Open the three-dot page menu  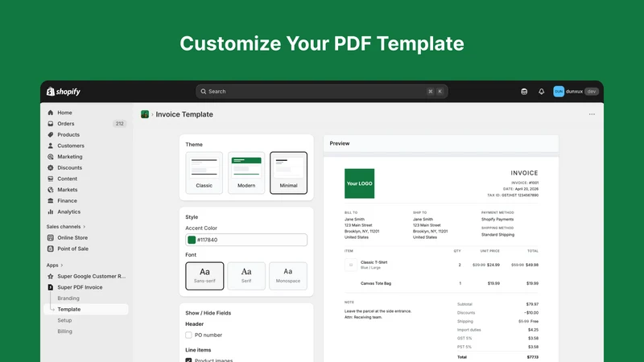592,114
